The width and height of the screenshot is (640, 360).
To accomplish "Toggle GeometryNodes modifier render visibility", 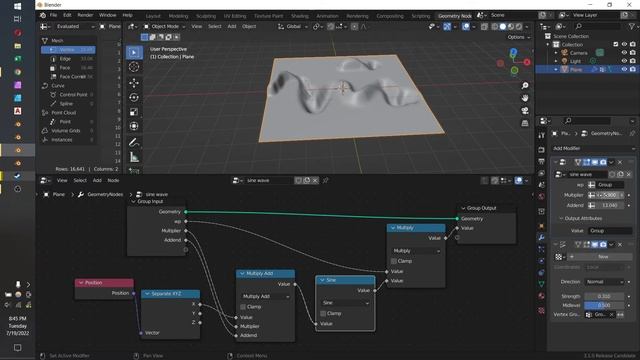I will 603,162.
